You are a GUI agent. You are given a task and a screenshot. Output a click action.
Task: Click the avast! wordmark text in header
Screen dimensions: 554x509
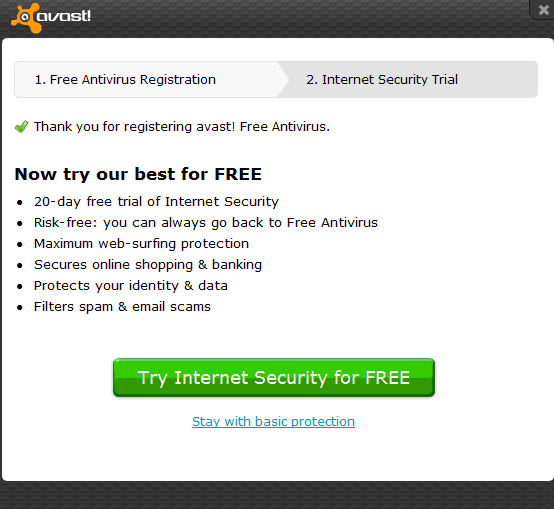coord(64,16)
